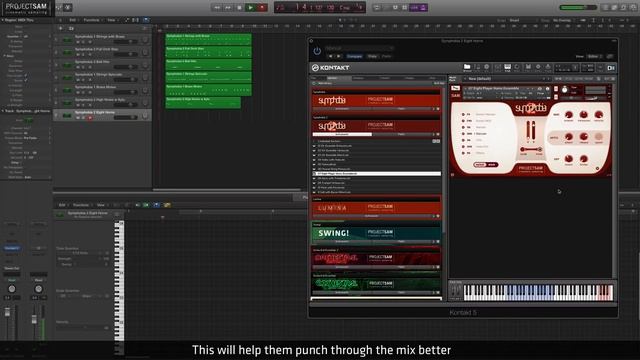Open the Swing! library banner
This screenshot has width=640, height=360.
(376, 233)
